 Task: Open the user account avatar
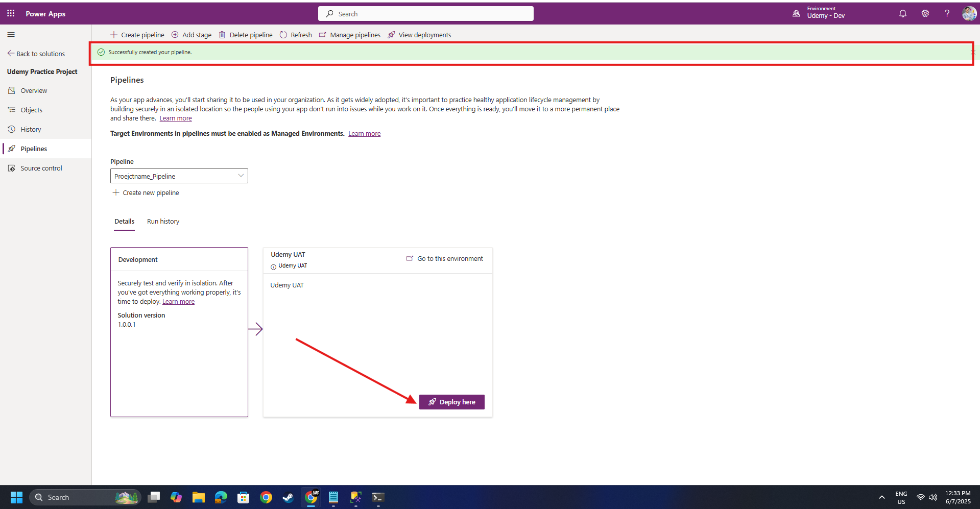969,14
